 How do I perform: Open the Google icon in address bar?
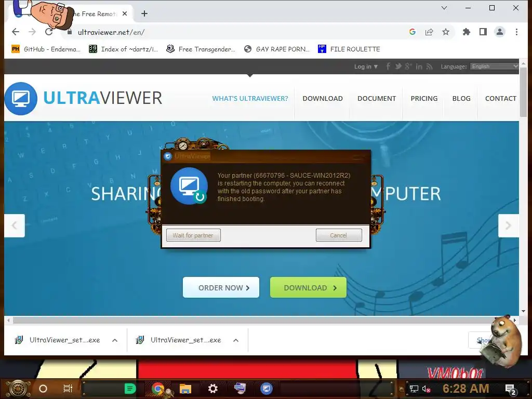coord(412,32)
